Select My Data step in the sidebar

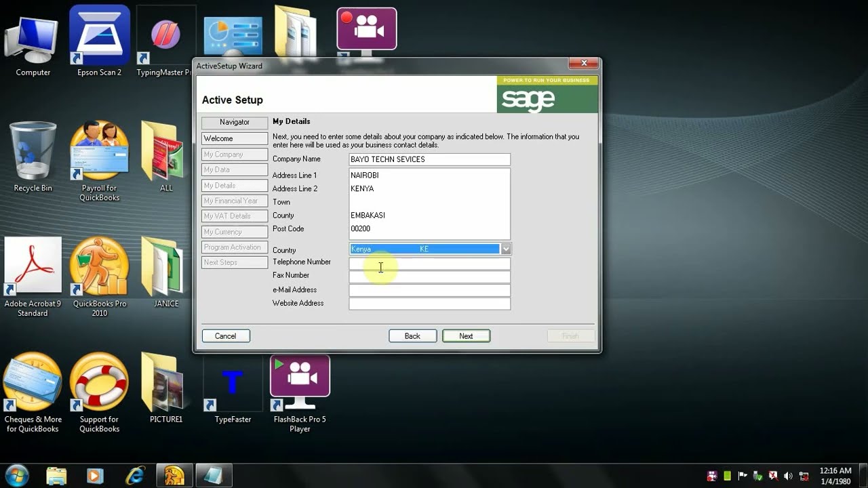[235, 169]
